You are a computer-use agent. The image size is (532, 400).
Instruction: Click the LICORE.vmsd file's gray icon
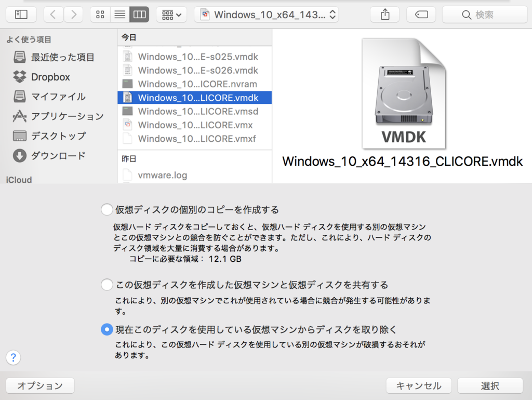point(128,111)
